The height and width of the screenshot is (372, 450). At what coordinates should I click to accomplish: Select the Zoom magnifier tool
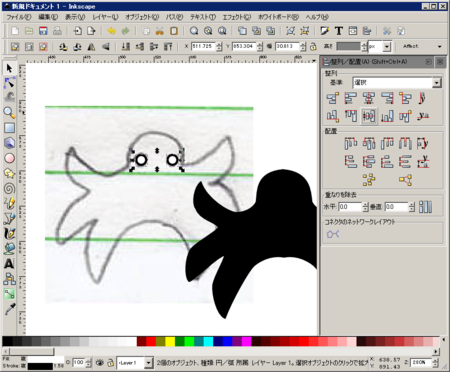9,113
